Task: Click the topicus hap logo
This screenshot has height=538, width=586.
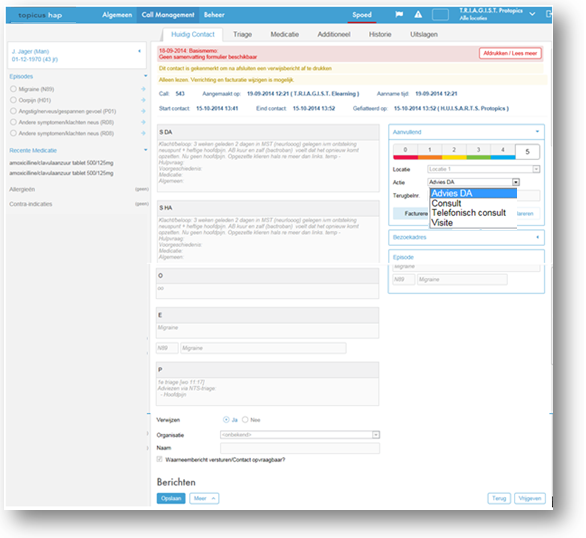Action: click(40, 15)
